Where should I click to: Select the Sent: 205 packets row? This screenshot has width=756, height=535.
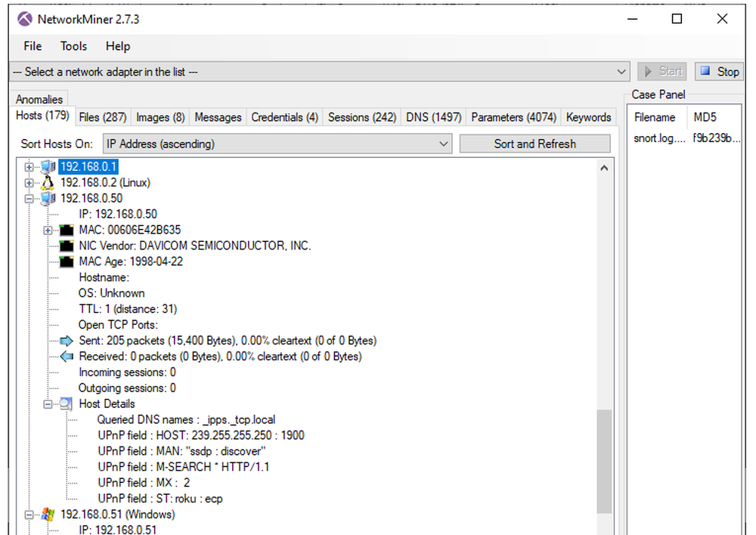click(x=228, y=341)
